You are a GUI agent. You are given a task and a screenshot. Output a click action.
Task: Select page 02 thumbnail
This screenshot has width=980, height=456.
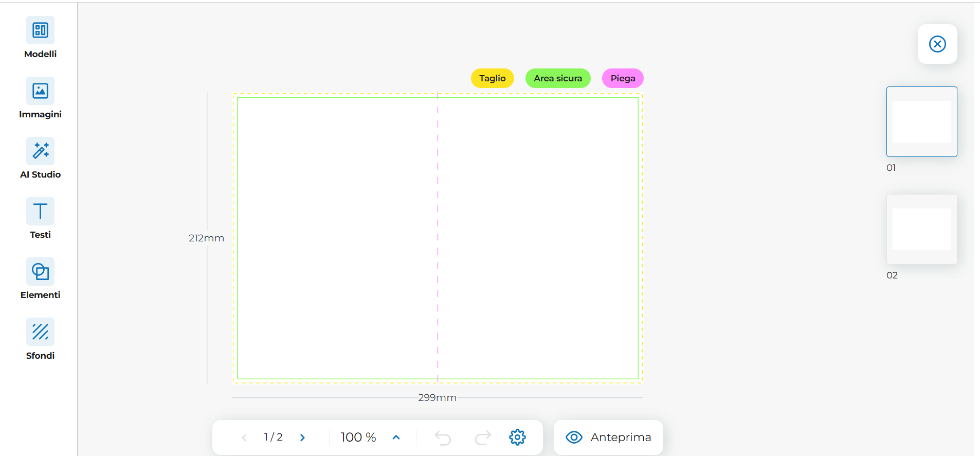921,229
